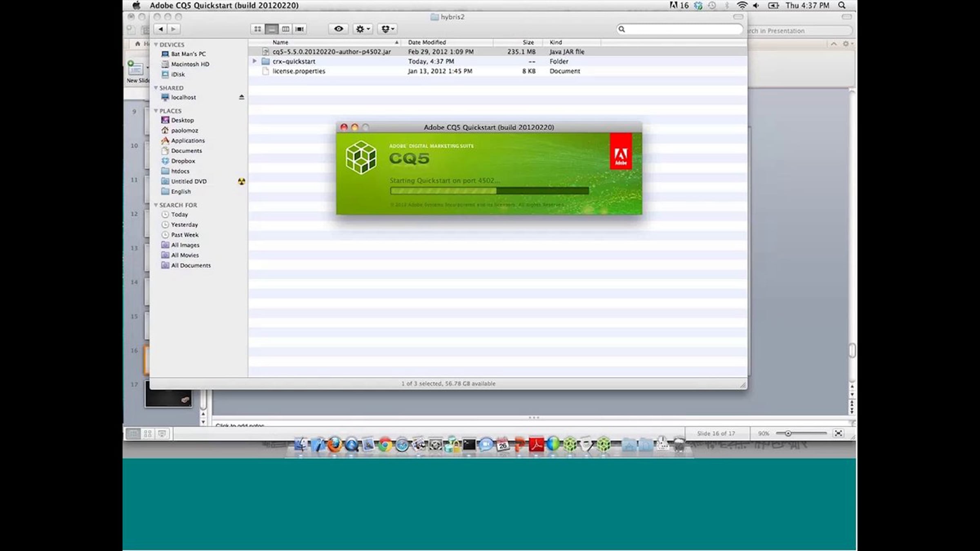
Task: Switch Finder to column view
Action: [286, 29]
